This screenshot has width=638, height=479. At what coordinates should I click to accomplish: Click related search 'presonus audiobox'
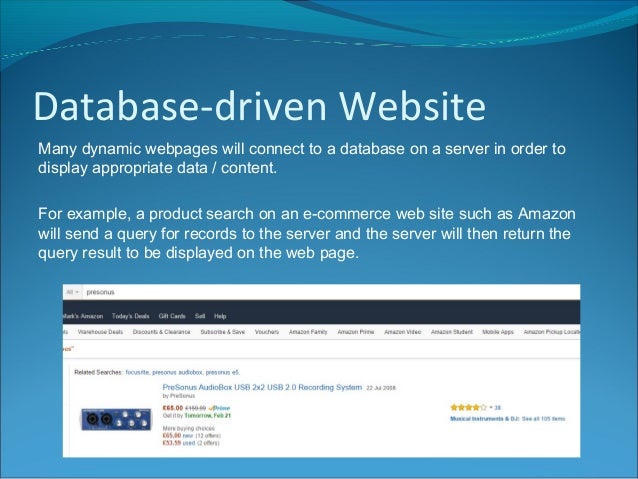pyautogui.click(x=177, y=372)
